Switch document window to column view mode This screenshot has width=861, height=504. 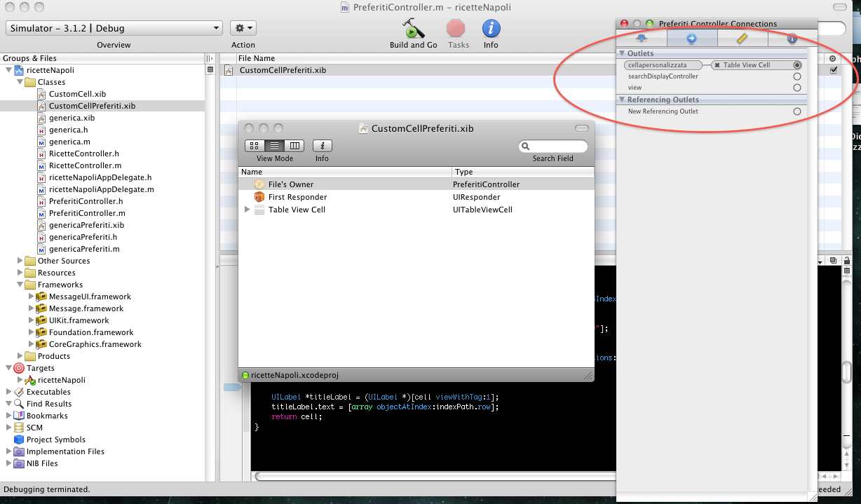click(x=294, y=146)
